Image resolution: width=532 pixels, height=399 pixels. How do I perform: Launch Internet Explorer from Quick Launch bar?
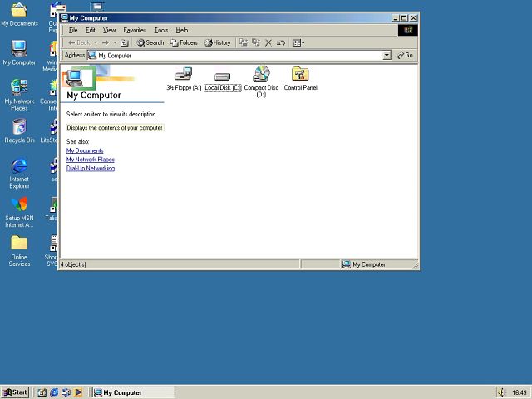pos(54,392)
